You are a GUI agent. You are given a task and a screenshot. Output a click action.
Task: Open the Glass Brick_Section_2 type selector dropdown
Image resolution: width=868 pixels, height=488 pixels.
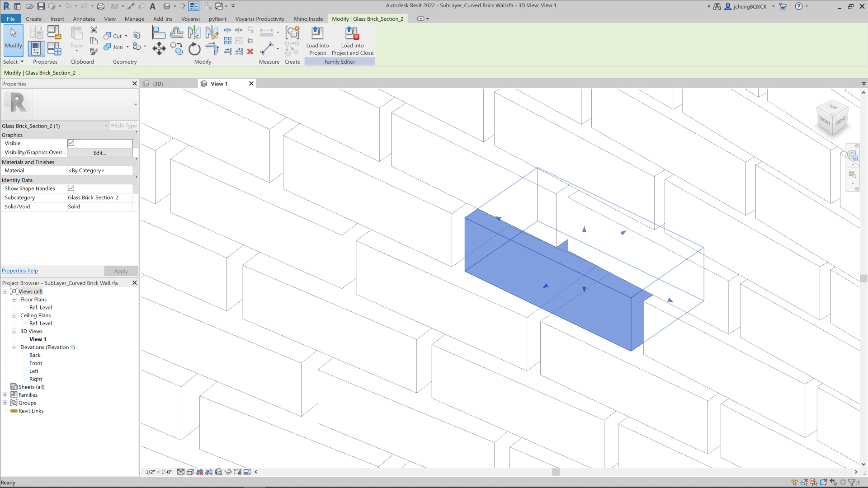pyautogui.click(x=106, y=126)
